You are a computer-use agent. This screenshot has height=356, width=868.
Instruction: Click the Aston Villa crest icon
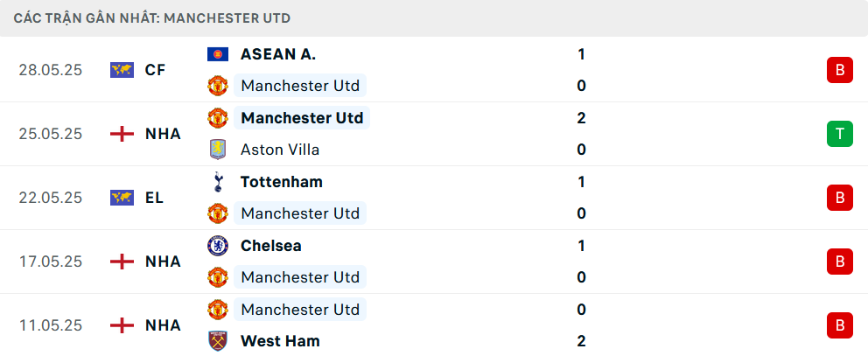click(x=218, y=150)
